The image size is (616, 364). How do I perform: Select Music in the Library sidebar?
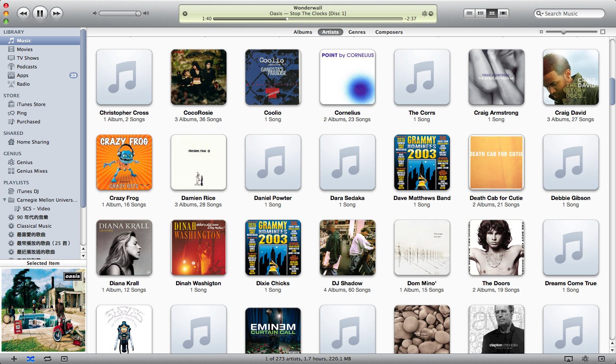tap(40, 41)
